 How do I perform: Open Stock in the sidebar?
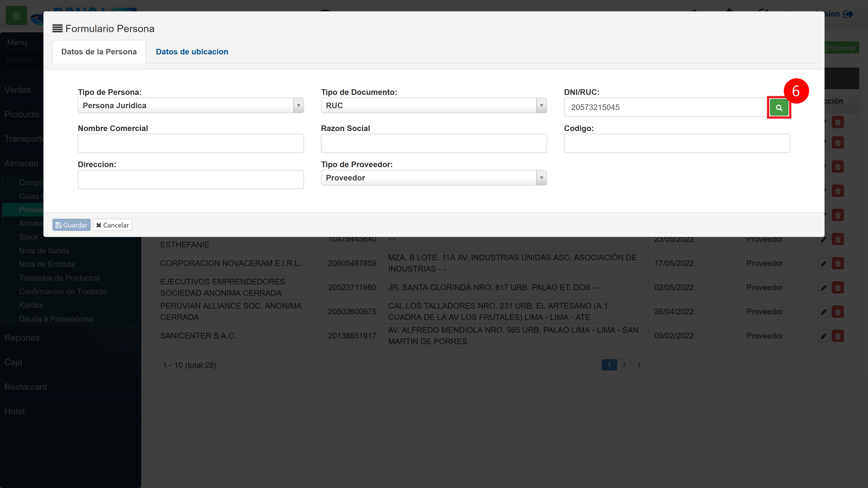(x=28, y=237)
